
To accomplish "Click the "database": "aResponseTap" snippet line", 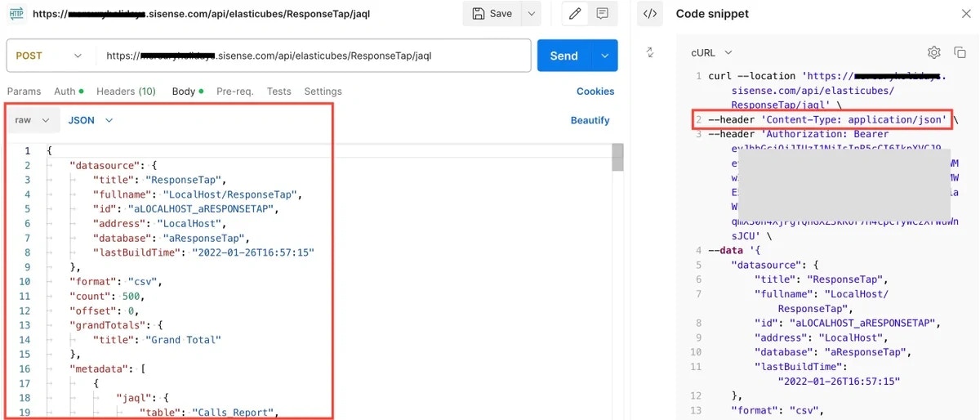I will 833,352.
